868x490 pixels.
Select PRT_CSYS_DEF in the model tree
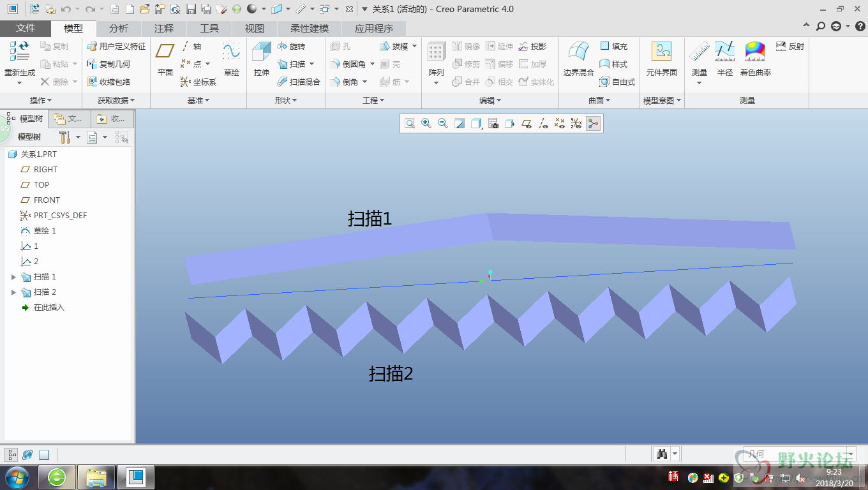54,216
